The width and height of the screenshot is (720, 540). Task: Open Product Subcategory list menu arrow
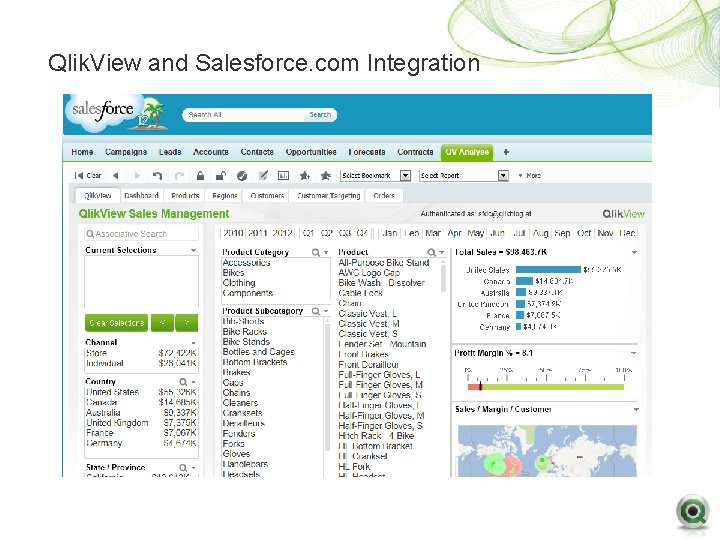click(326, 311)
